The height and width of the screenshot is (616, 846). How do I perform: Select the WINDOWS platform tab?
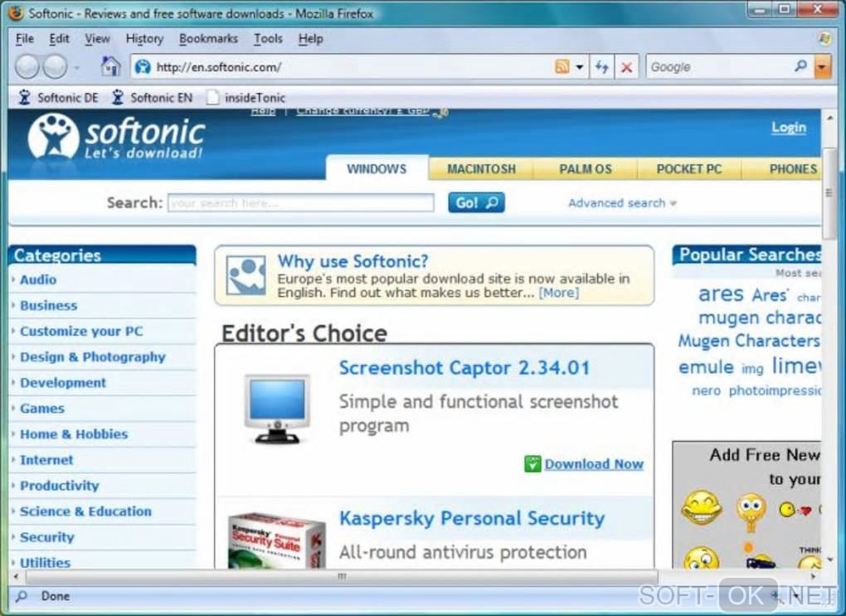click(x=377, y=169)
